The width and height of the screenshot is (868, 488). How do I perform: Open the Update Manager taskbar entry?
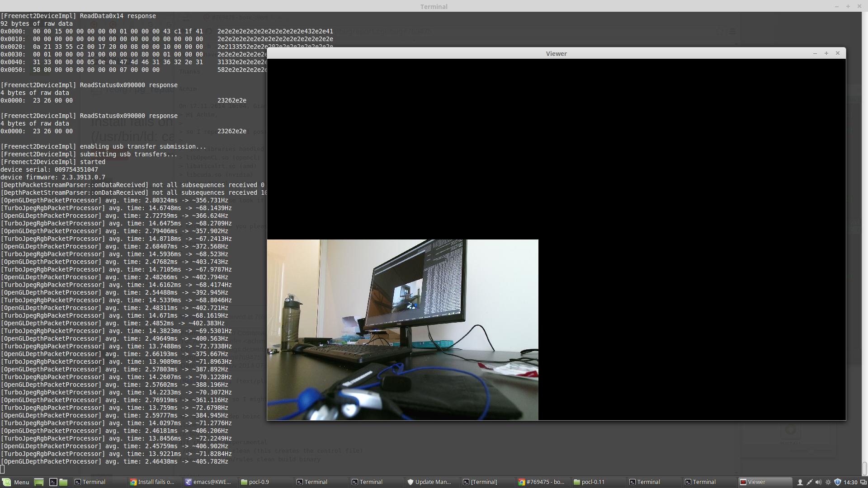pyautogui.click(x=429, y=482)
